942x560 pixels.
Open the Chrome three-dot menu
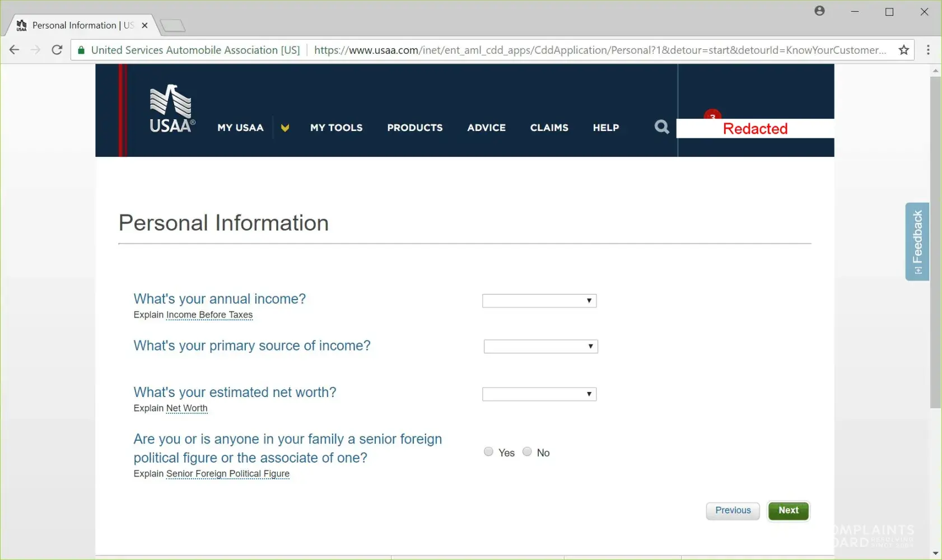[x=928, y=50]
